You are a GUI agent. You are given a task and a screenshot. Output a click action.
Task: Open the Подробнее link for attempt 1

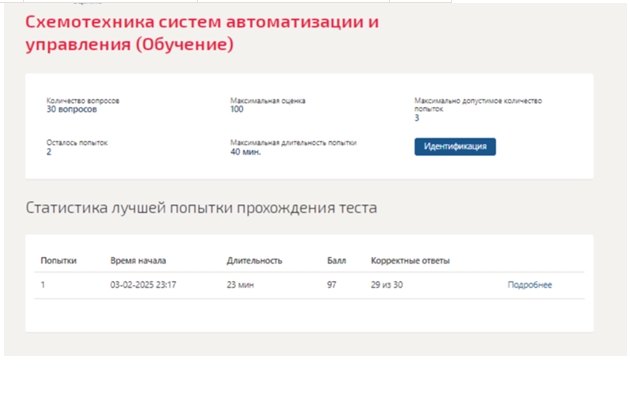pyautogui.click(x=530, y=285)
